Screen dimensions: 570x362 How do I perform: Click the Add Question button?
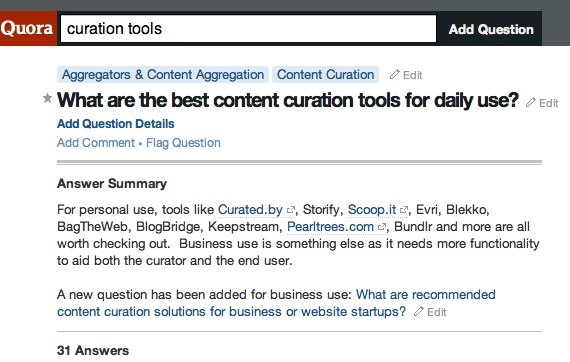pyautogui.click(x=491, y=29)
